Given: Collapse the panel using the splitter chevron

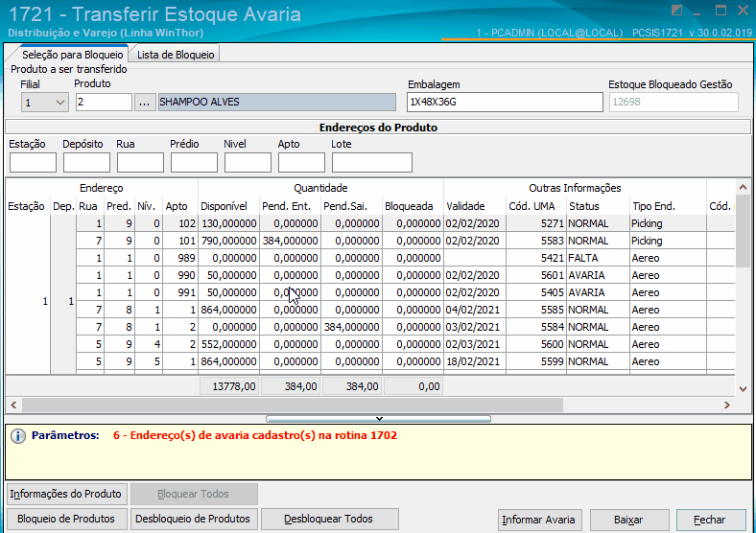Looking at the screenshot, I should pos(379,419).
